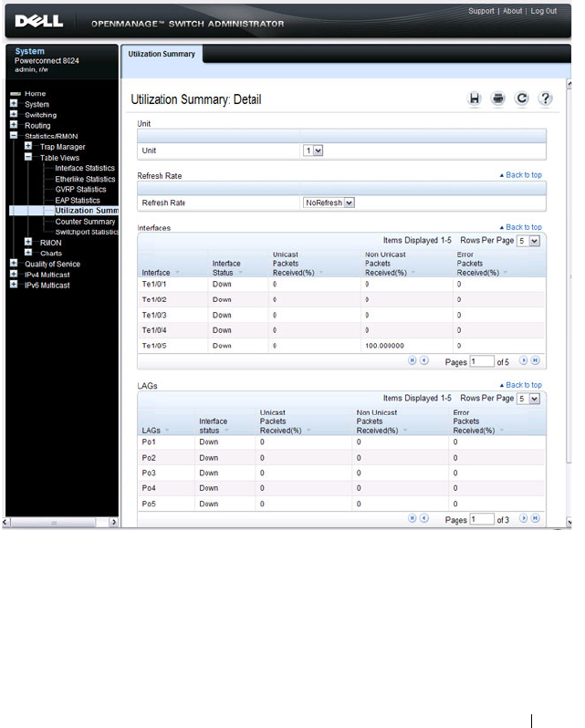
Task: Click sidebar scrollbar right arrow
Action: pos(113,523)
